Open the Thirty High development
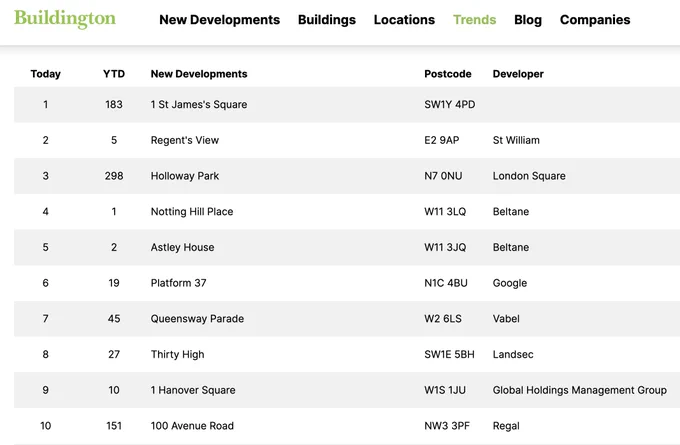The image size is (680, 445). coord(177,354)
